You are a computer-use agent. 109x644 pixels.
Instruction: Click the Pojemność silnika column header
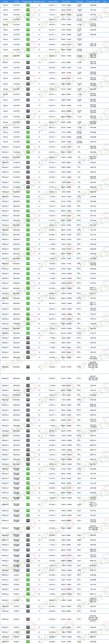(39, 2)
